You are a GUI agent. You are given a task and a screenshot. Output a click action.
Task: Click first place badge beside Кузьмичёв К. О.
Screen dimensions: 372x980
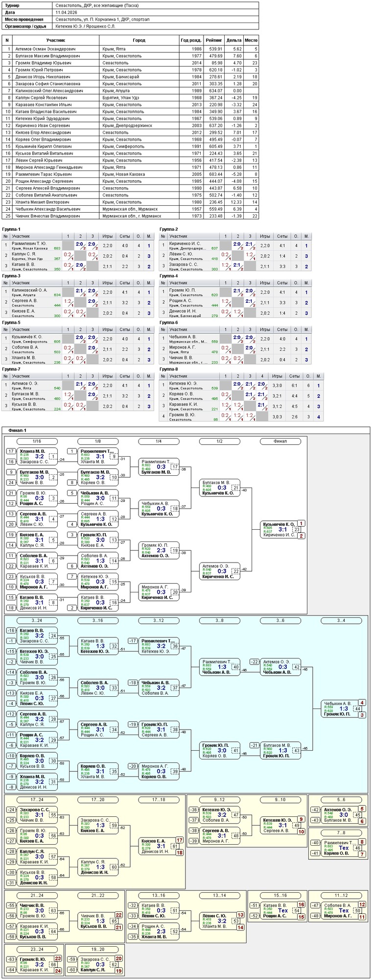click(302, 524)
